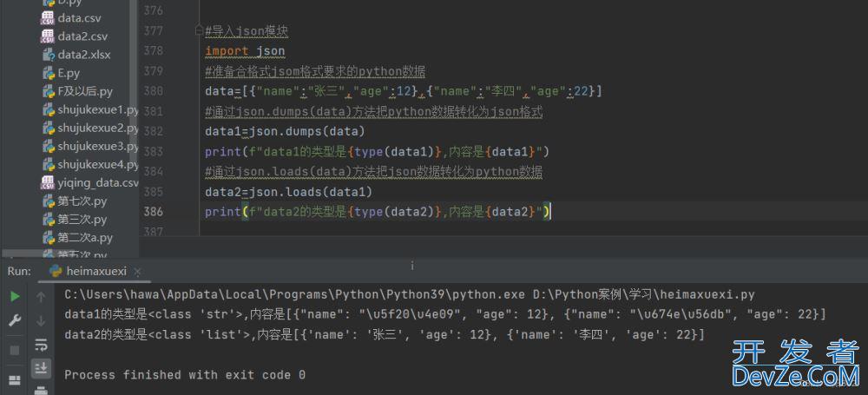Click gutter line number 385
Image resolution: width=868 pixels, height=395 pixels.
click(x=153, y=192)
